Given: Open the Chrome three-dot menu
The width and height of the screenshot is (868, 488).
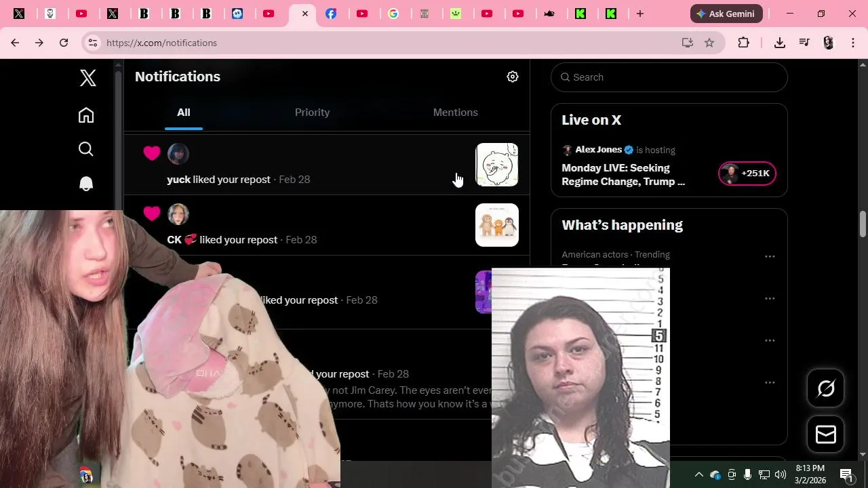Looking at the screenshot, I should (853, 43).
